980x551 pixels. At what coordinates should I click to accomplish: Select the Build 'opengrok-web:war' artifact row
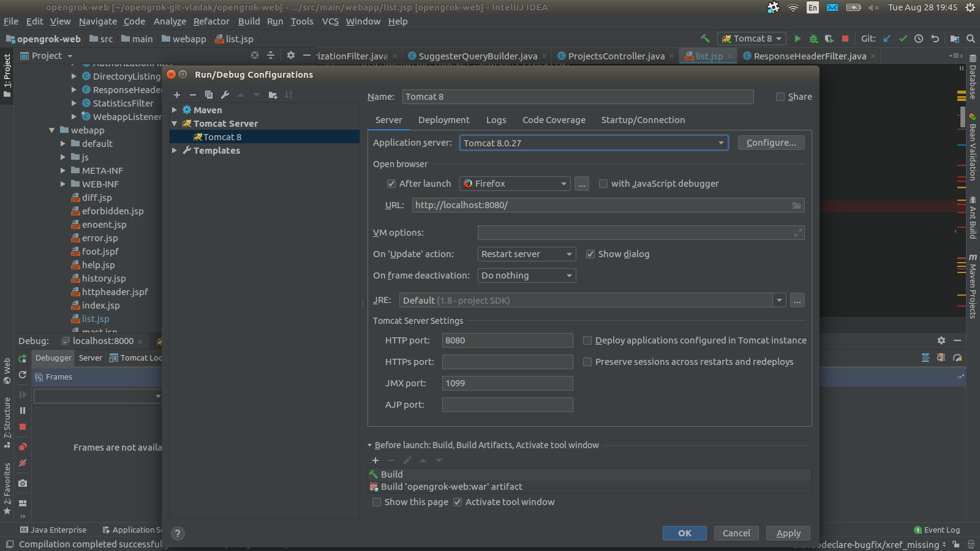pyautogui.click(x=590, y=487)
